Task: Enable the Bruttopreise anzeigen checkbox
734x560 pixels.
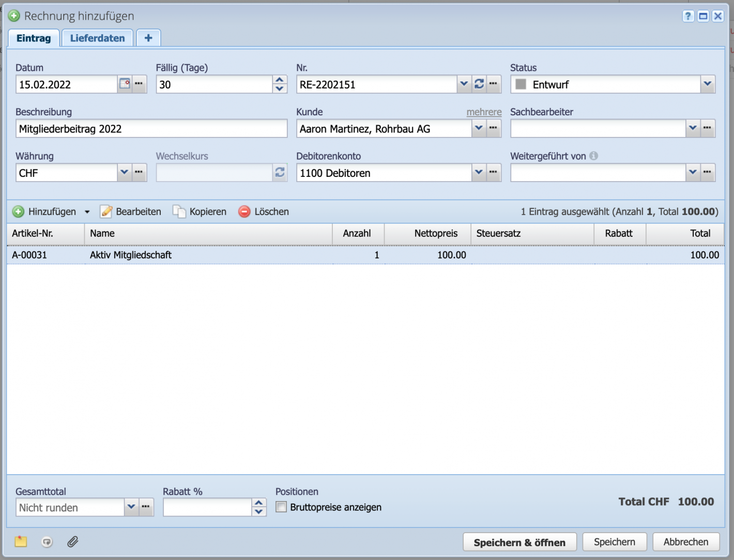Action: pos(281,507)
